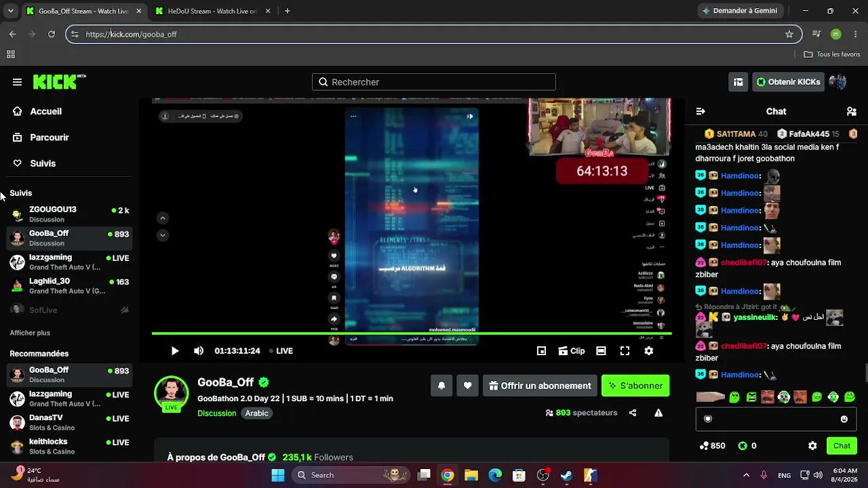Open the KICKs balance showing 0

click(x=747, y=446)
